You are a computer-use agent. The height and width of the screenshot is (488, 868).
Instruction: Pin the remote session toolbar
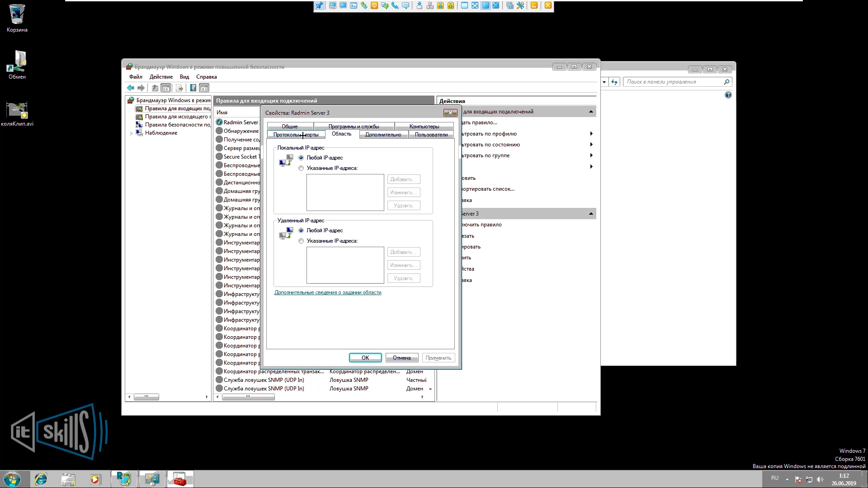pos(320,6)
